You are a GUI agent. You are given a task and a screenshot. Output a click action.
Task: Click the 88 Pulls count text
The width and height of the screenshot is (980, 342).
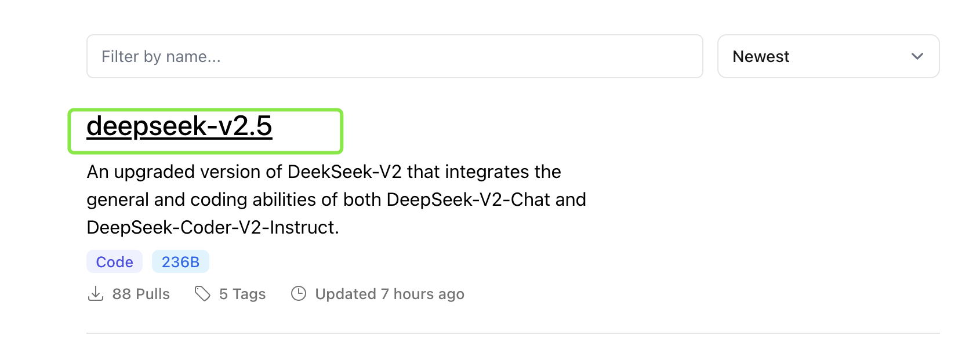[x=141, y=294]
